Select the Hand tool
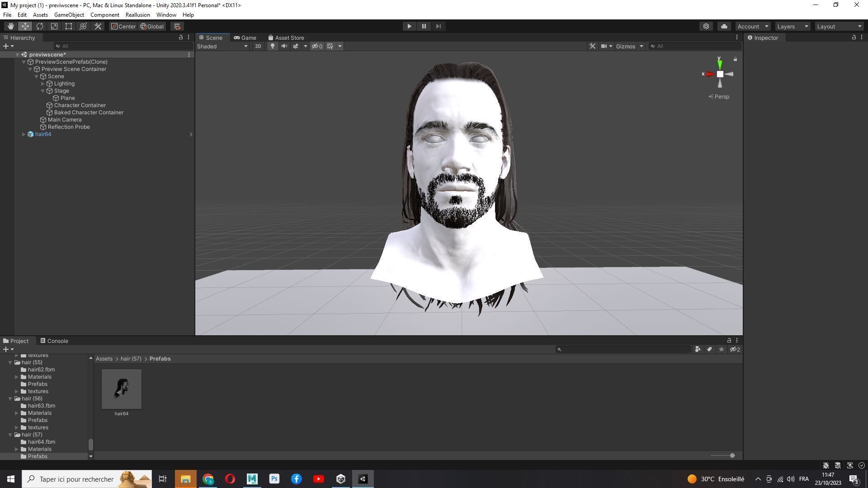This screenshot has height=488, width=868. point(10,26)
